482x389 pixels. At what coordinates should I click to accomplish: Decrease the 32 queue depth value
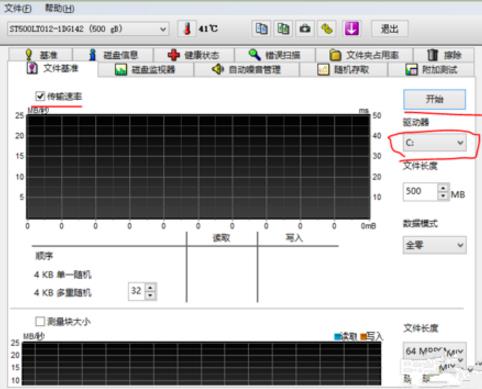click(151, 295)
